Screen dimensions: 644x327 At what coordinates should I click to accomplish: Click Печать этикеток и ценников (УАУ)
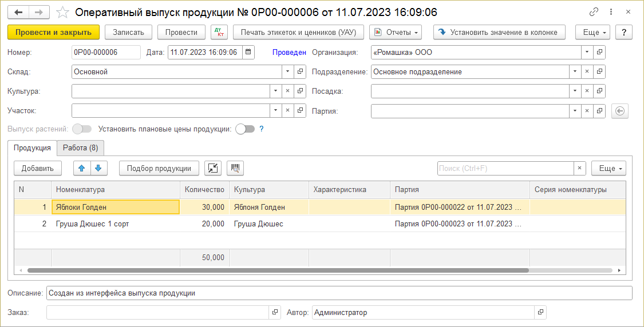click(x=299, y=33)
